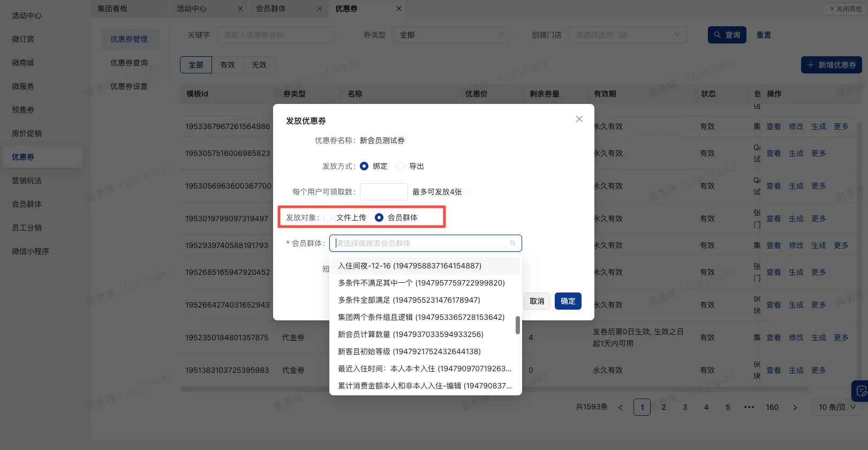Open the 券类型 dropdown showing 全部
The height and width of the screenshot is (450, 868).
[x=451, y=35]
